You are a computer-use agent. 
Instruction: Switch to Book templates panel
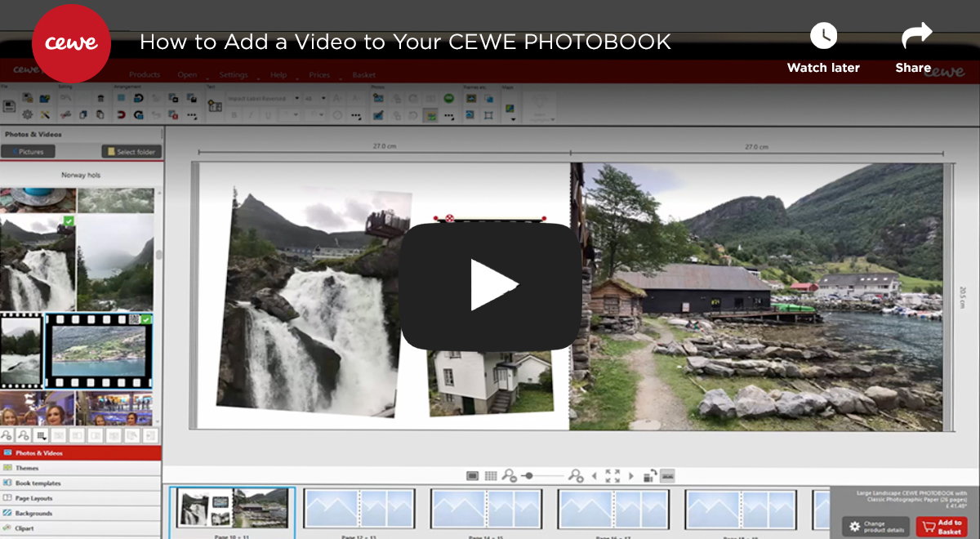[x=81, y=483]
